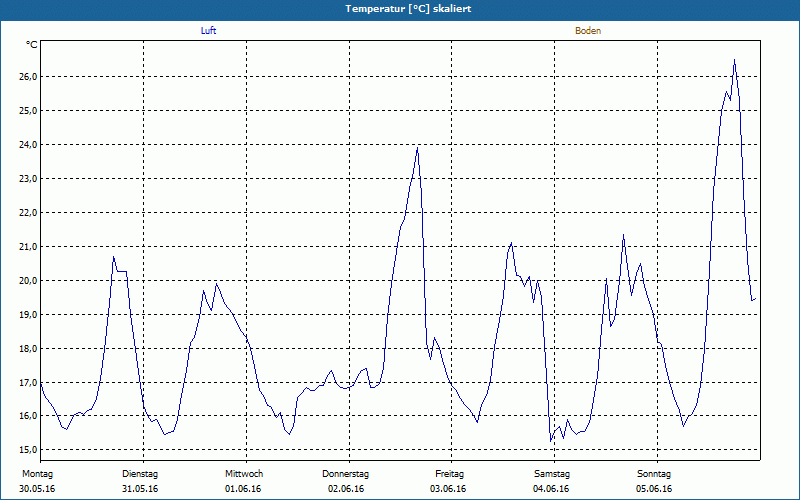Select the brown Boden legend label

[588, 31]
